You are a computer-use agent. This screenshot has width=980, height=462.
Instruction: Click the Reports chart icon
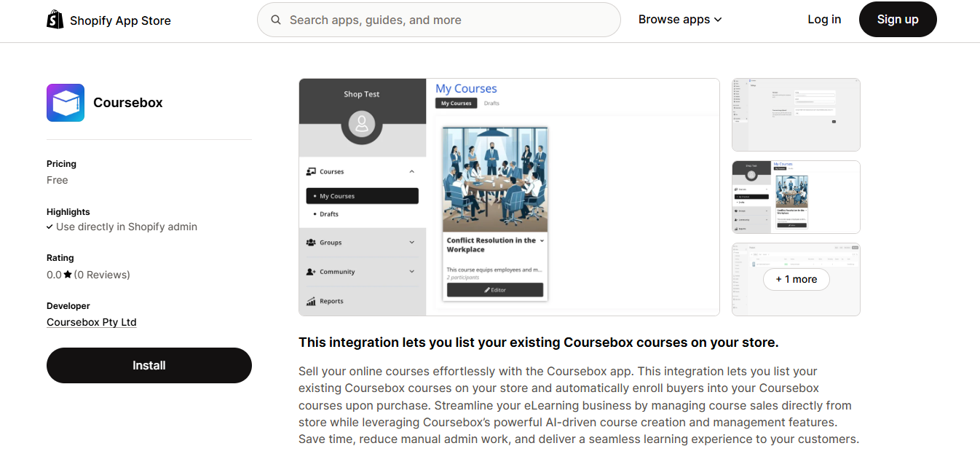pyautogui.click(x=311, y=301)
